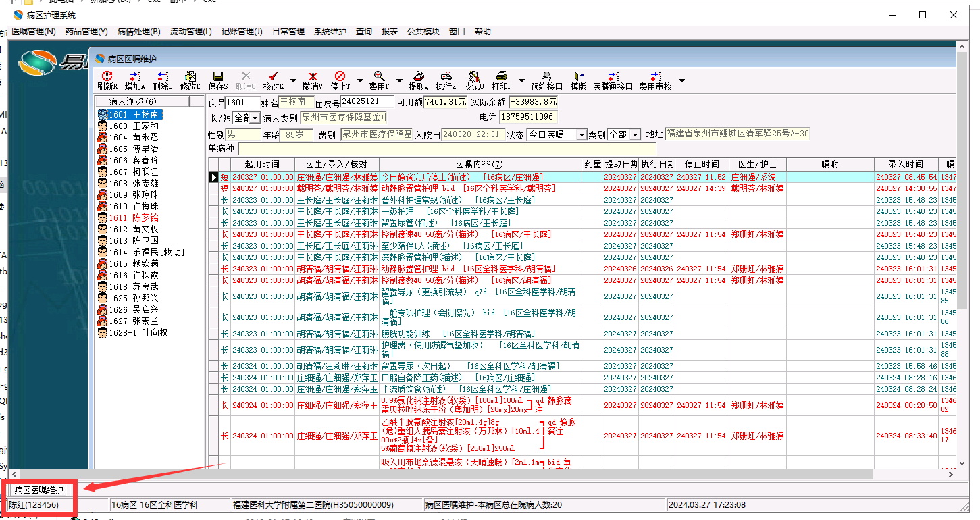Click the 床号 input field
Viewport: 980px width, 520px height.
(242, 103)
